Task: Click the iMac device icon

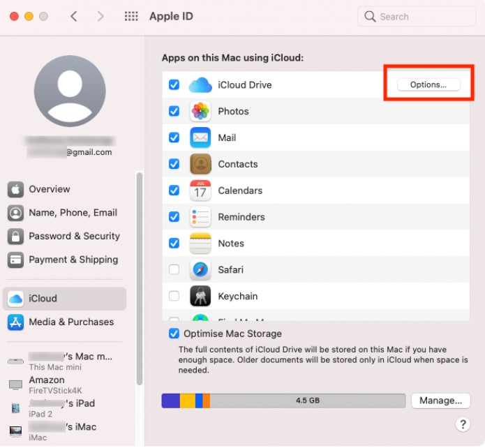Action: tap(15, 431)
